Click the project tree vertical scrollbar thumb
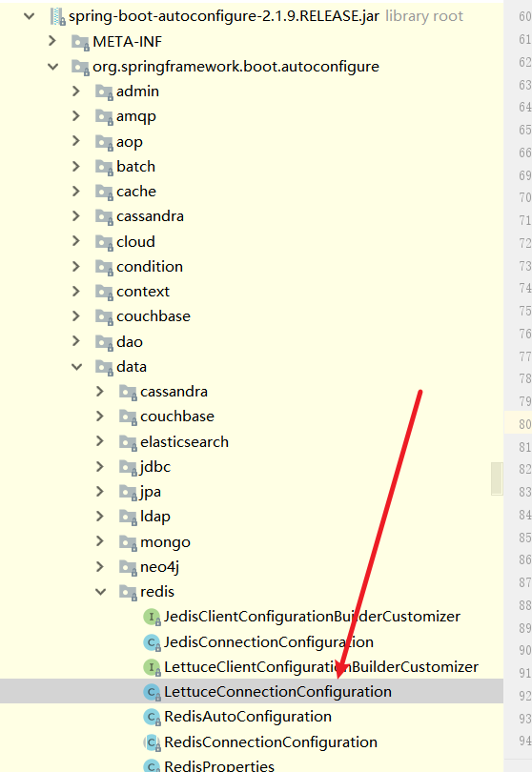 pyautogui.click(x=497, y=478)
